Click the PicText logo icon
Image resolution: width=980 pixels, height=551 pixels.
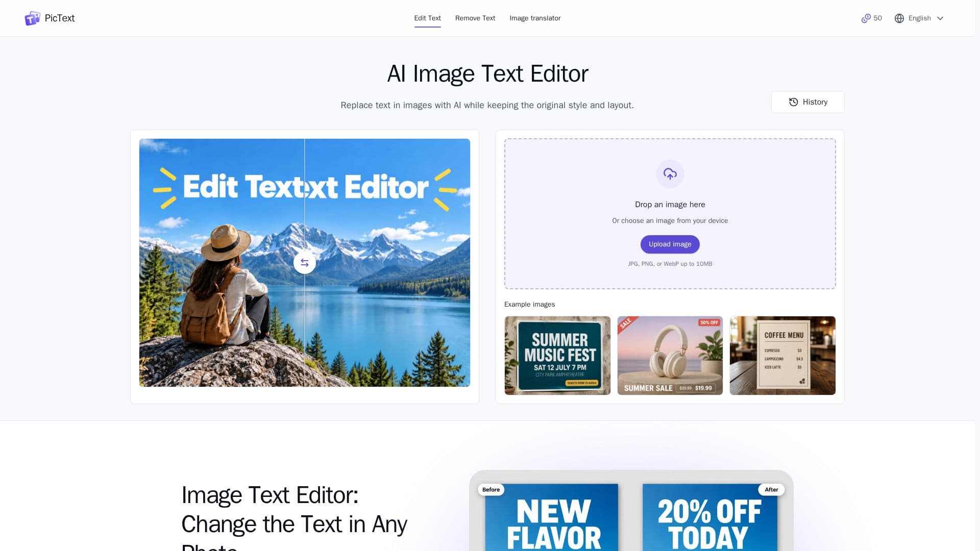(32, 18)
